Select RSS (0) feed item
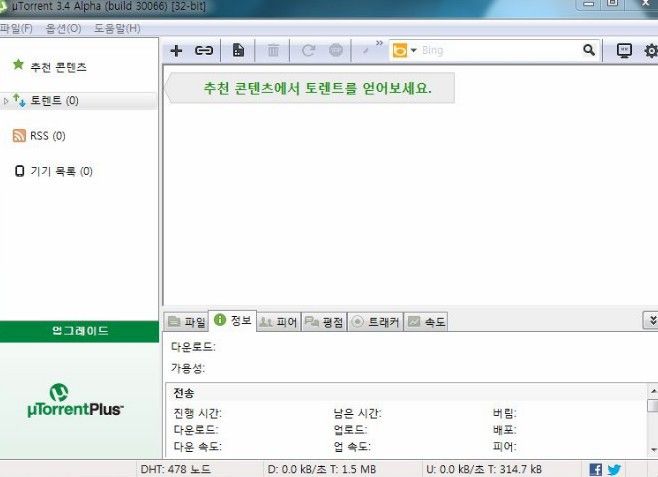658x477 pixels. coord(47,136)
